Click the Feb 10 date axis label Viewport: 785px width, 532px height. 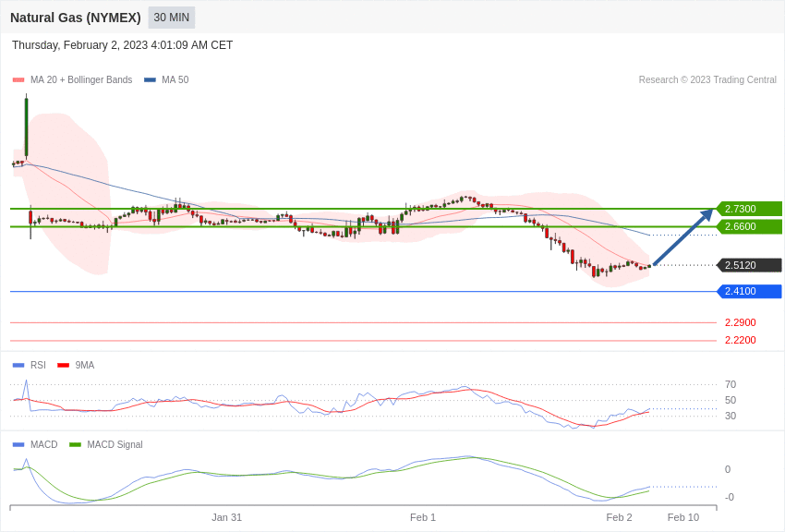click(683, 517)
